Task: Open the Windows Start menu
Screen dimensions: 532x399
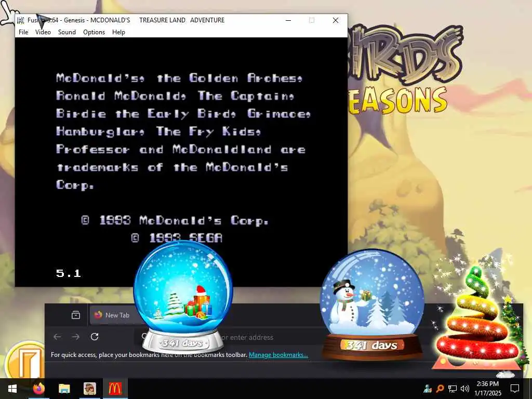Action: click(x=12, y=389)
